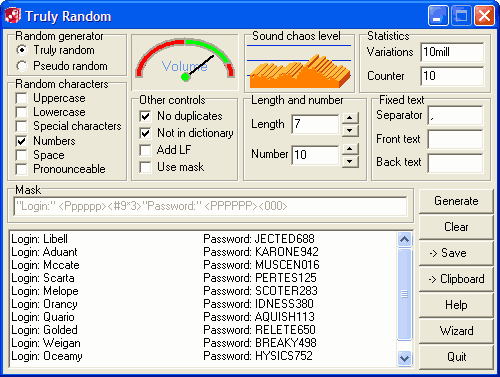Image resolution: width=500 pixels, height=377 pixels.
Task: Enable the Space checkbox
Action: tap(22, 155)
